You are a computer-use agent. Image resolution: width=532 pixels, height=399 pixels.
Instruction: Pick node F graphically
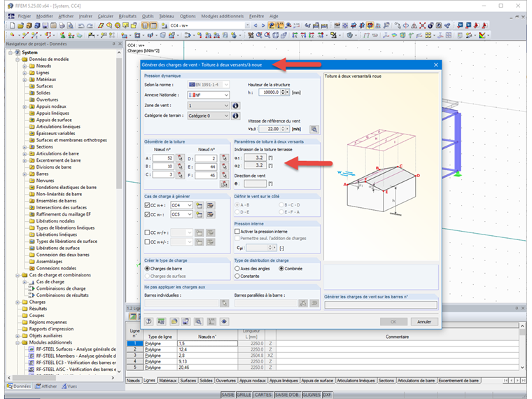click(x=224, y=175)
